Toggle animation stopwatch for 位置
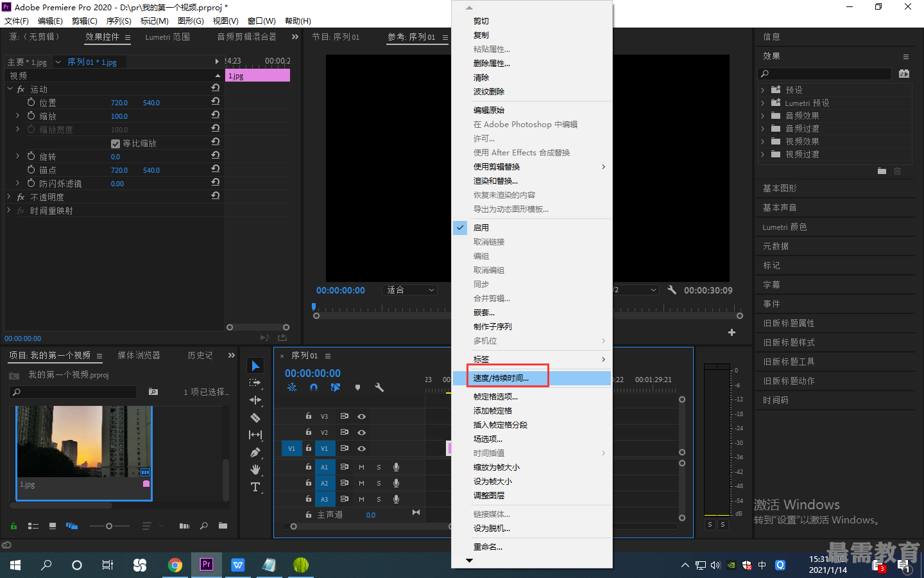Screen dimensions: 924x578 31,102
